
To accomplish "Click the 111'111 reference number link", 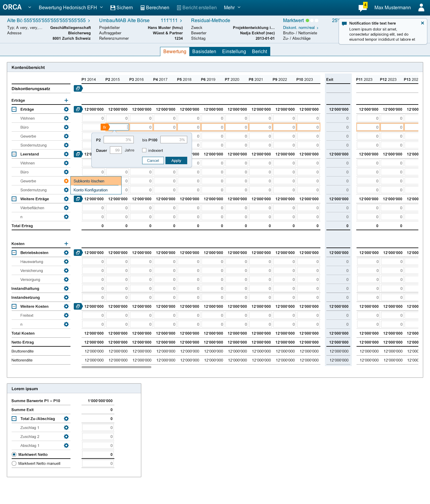I will [171, 20].
